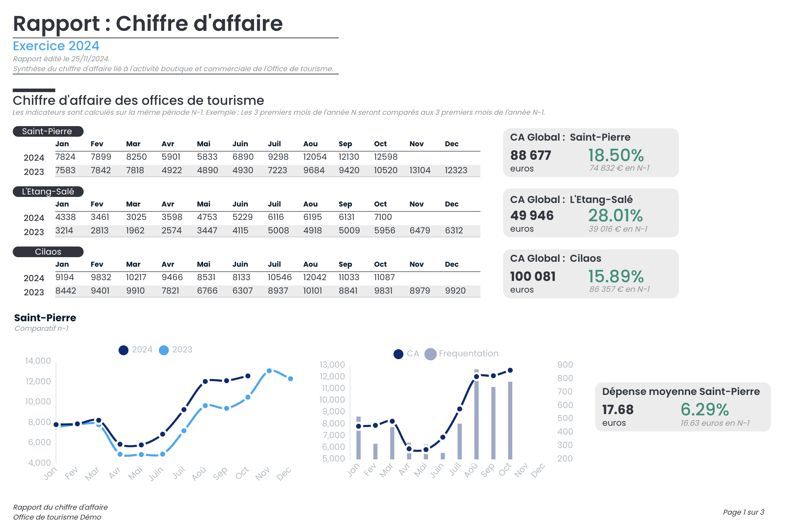
Task: Click the 'CA Global : Cilaos' card title
Action: pyautogui.click(x=556, y=259)
